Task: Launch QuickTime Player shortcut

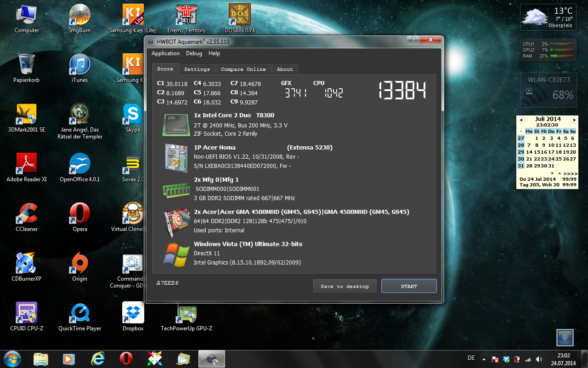Action: [x=79, y=316]
